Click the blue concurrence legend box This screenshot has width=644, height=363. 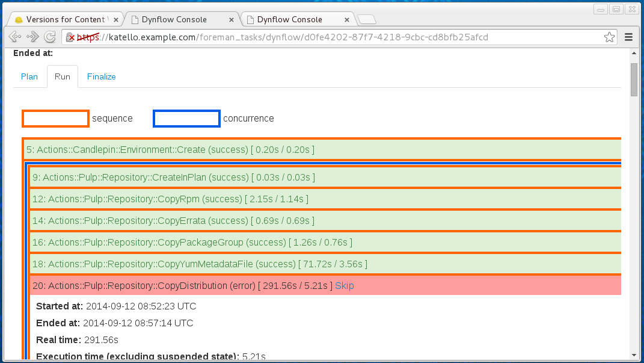tap(186, 119)
